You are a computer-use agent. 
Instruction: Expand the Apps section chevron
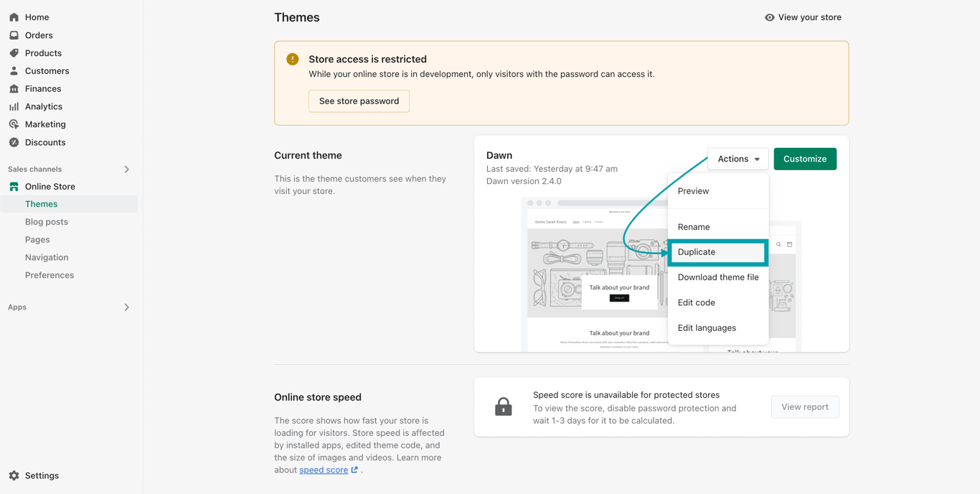tap(127, 307)
